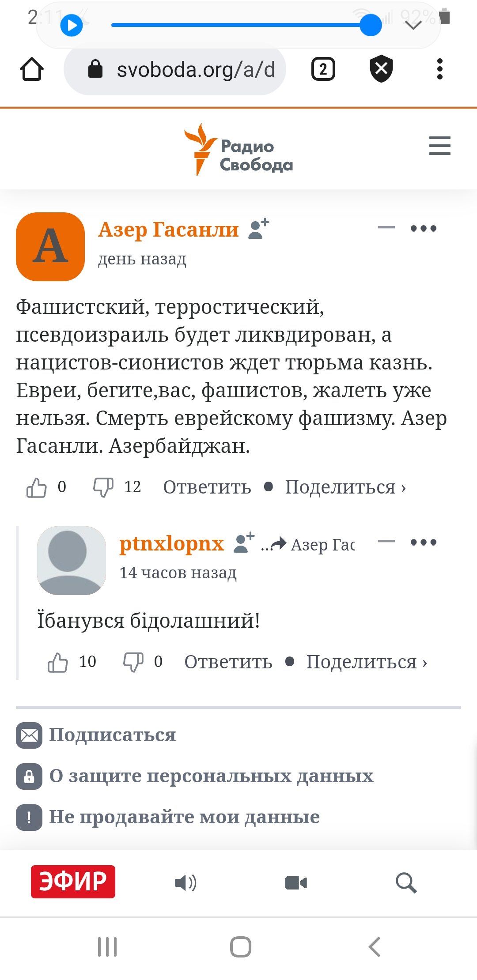Reply to Азер Гасанли via Ответить
The width and height of the screenshot is (477, 980).
point(207,487)
